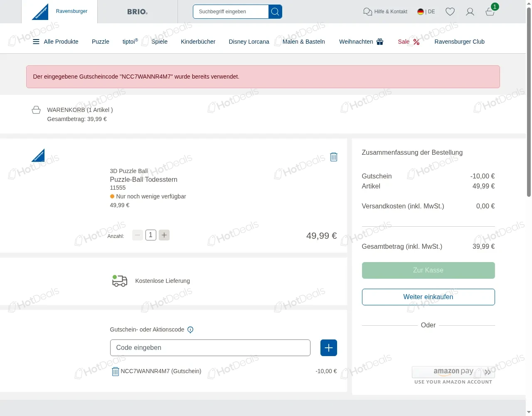This screenshot has height=416, width=532.
Task: Click the Kostenlose Lieferung truck icon
Action: pyautogui.click(x=120, y=281)
